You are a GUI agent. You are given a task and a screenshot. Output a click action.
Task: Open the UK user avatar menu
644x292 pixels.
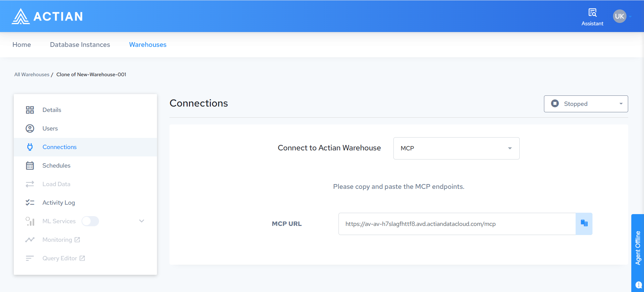click(619, 16)
